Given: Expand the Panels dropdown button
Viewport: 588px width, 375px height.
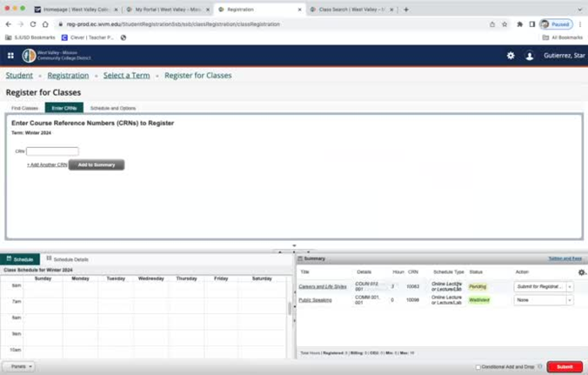Looking at the screenshot, I should (18, 366).
